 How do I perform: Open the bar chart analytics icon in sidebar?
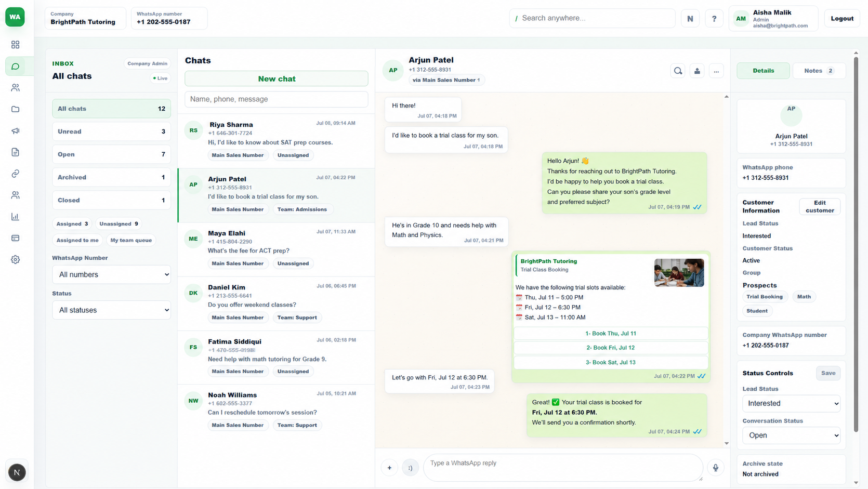[x=15, y=217]
